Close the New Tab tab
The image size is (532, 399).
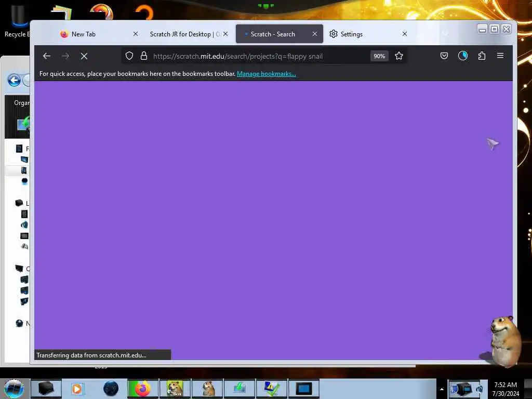(136, 34)
